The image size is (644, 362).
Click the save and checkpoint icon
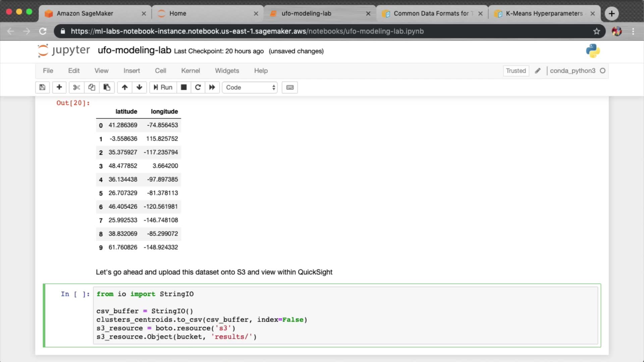(42, 87)
